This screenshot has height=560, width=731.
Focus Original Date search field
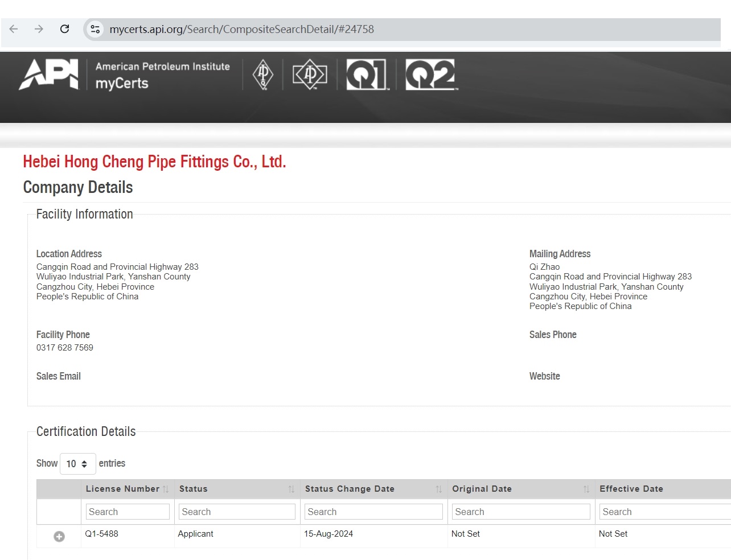tap(521, 512)
